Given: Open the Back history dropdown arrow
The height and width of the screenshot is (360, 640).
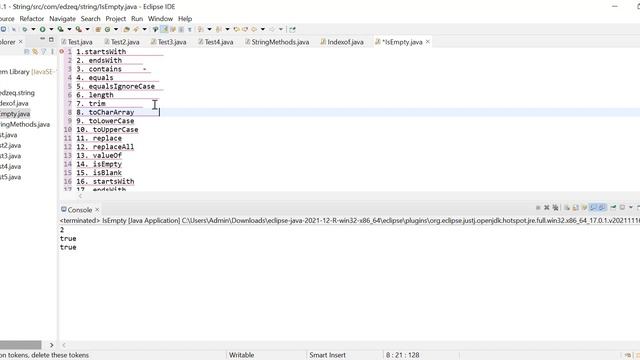Looking at the screenshot, I should (262, 29).
